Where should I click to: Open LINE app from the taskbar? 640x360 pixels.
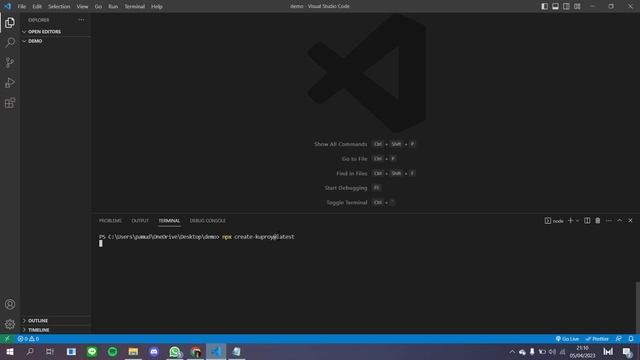click(x=92, y=351)
